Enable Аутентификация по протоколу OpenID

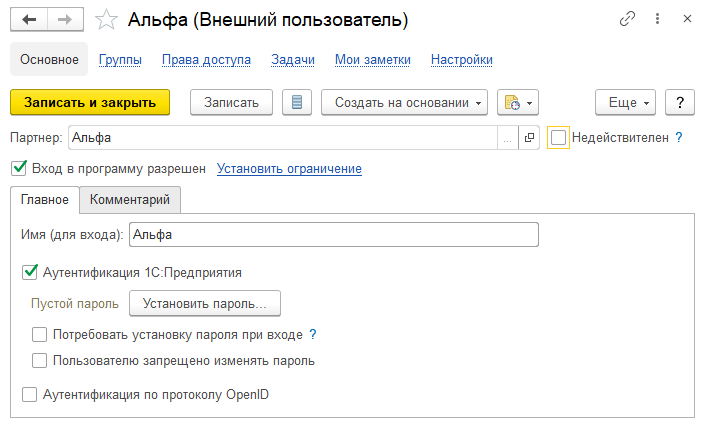click(29, 394)
